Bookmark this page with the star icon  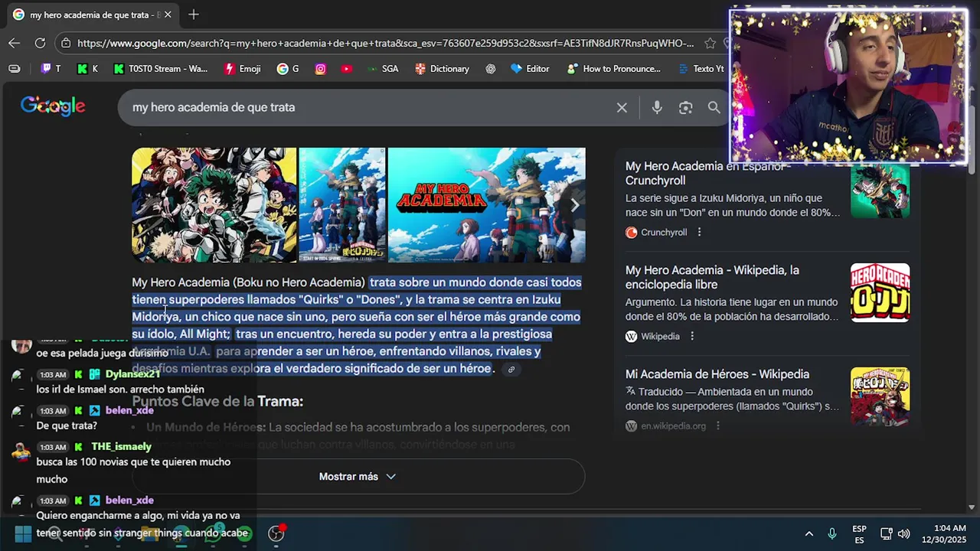[x=710, y=44]
